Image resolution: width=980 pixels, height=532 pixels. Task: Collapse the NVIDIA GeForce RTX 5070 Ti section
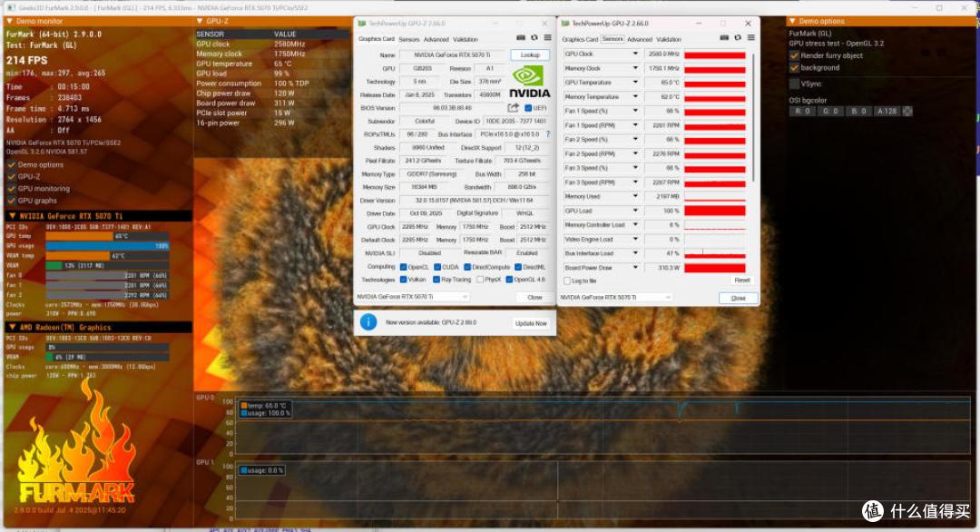point(12,216)
